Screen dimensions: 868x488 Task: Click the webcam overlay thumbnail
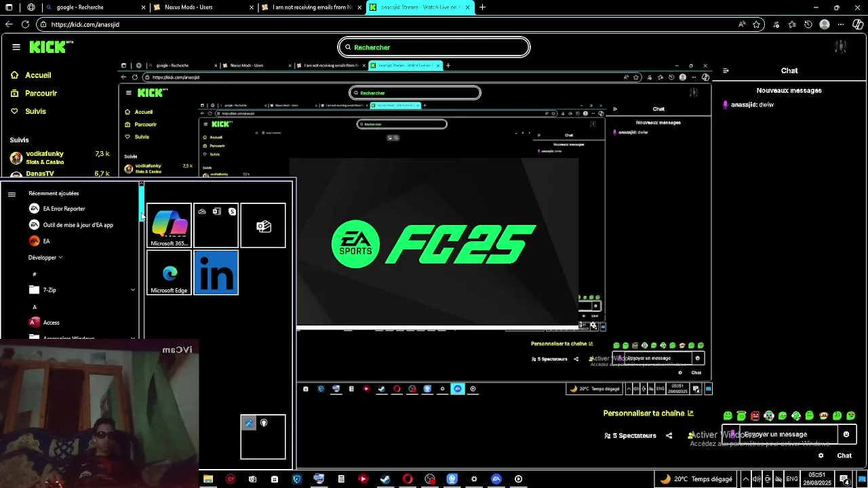click(x=100, y=414)
